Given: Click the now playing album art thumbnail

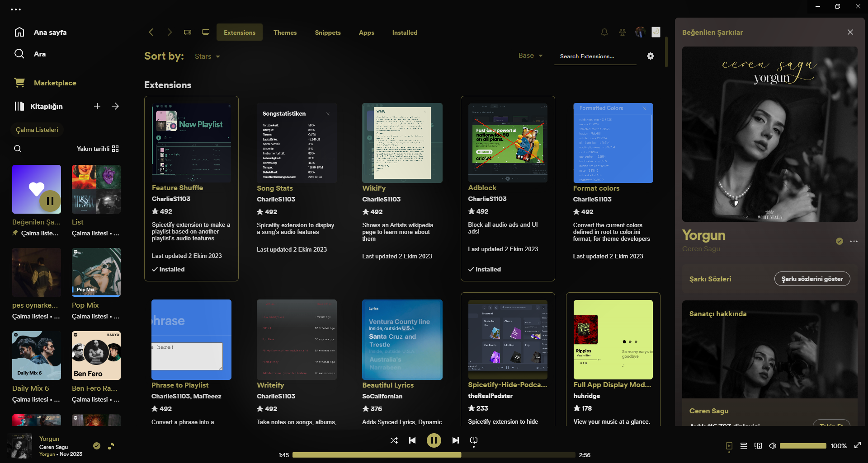Looking at the screenshot, I should click(x=19, y=446).
